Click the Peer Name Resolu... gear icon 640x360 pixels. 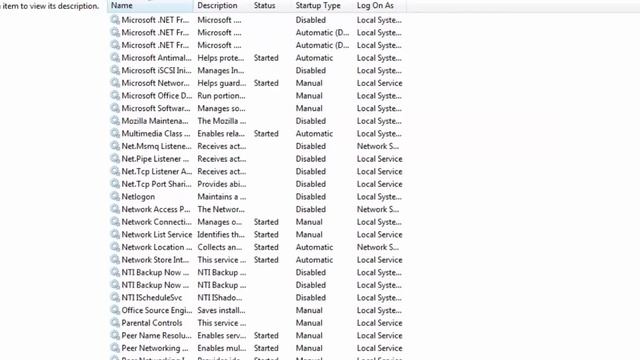point(115,336)
